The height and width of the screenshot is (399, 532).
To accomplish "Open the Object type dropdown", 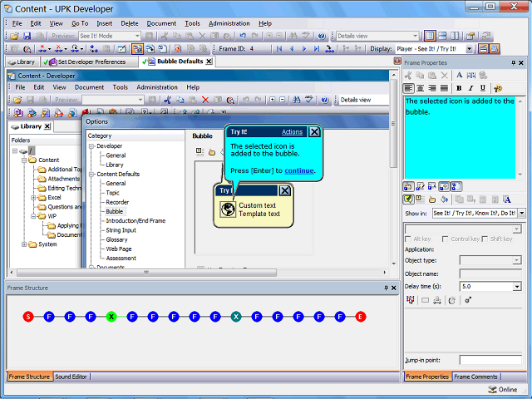I will click(x=516, y=260).
